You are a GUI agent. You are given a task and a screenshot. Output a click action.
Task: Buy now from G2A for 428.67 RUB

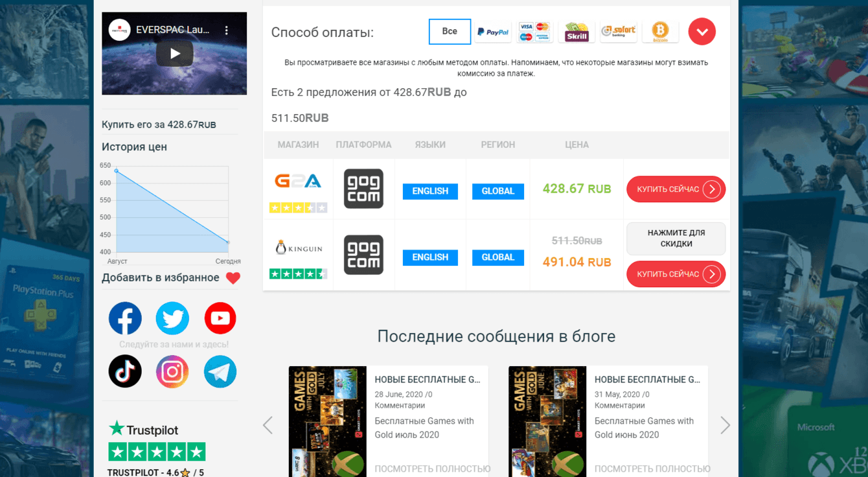676,189
